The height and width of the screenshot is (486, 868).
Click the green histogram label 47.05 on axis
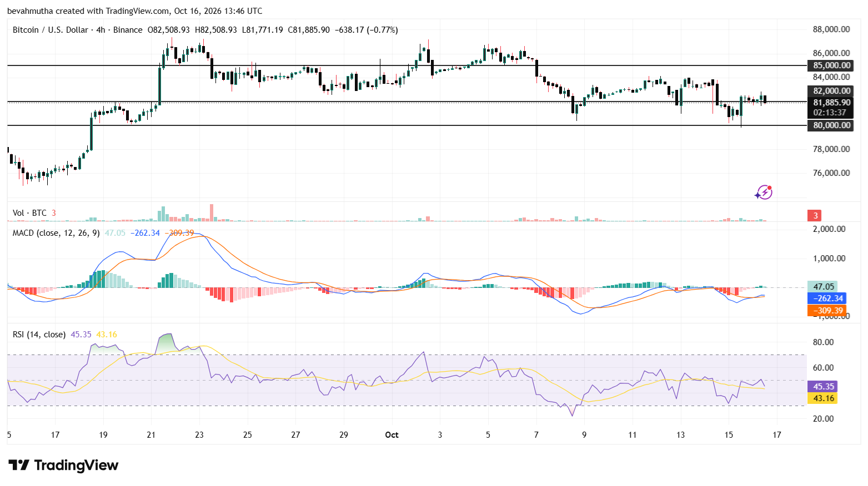tap(822, 287)
